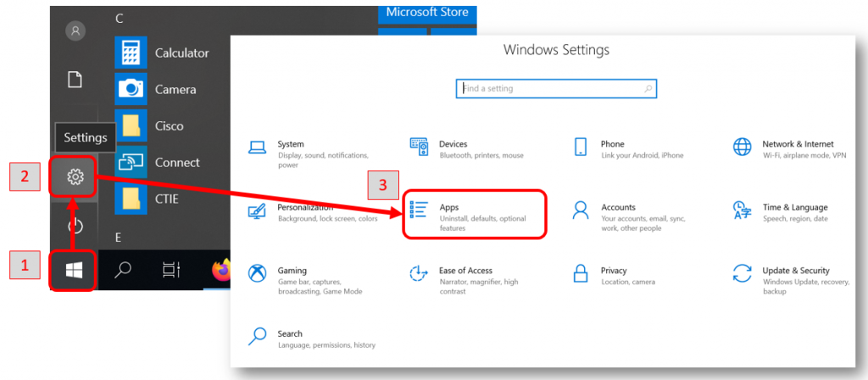Open the CTIE folder icon in Start menu
The image size is (868, 380).
tap(131, 198)
